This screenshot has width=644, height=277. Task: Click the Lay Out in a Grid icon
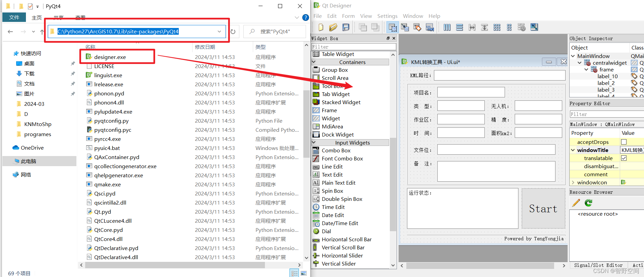497,27
